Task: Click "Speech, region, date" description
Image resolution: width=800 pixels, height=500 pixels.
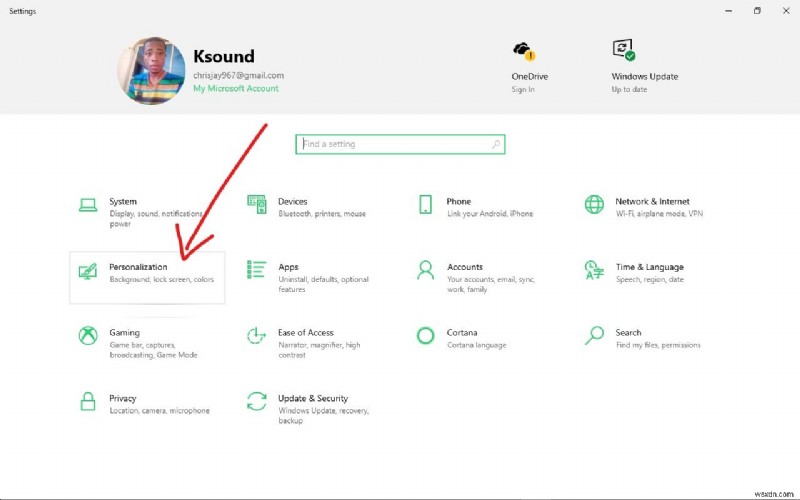Action: tap(649, 280)
